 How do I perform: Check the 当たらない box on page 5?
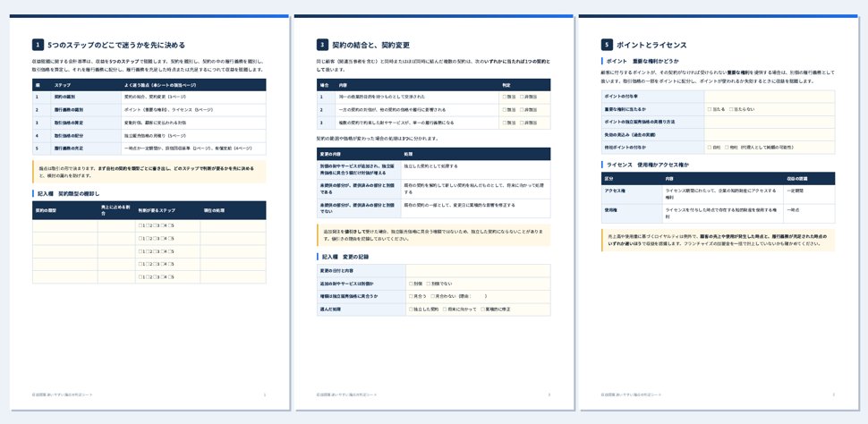pos(731,109)
